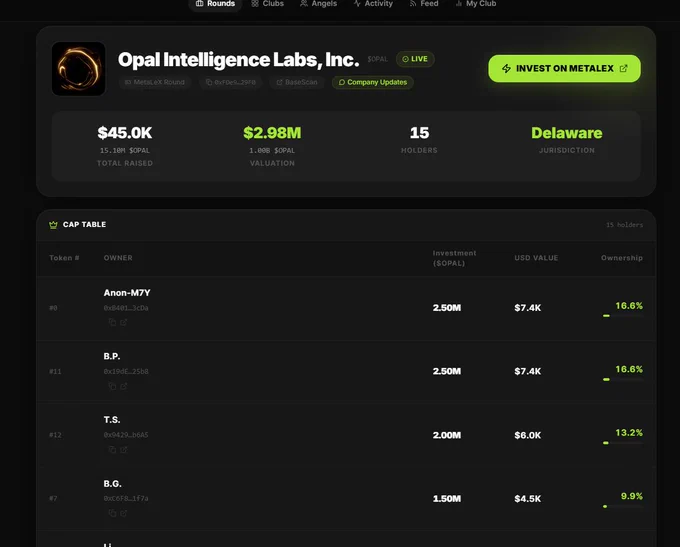Copy address icon for B.P.
The width and height of the screenshot is (680, 547).
(112, 386)
